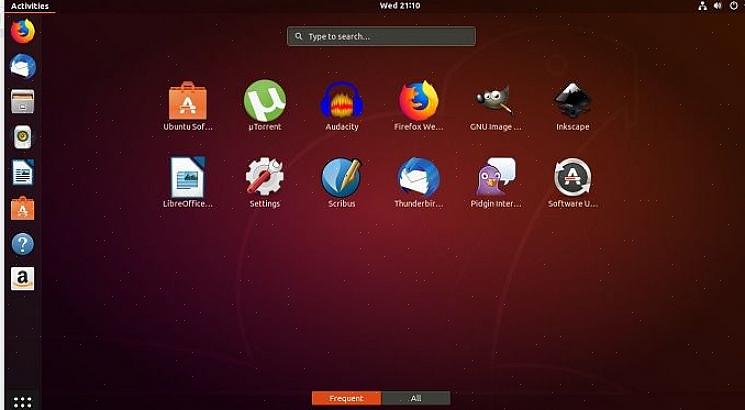Open the clock and calendar menu
Screen dimensions: 745x410
pos(400,6)
